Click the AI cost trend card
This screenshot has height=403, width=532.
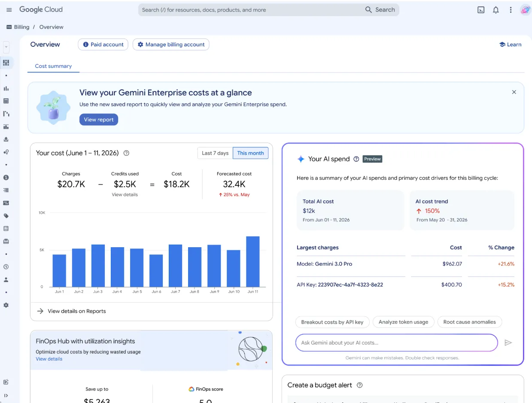pos(462,210)
